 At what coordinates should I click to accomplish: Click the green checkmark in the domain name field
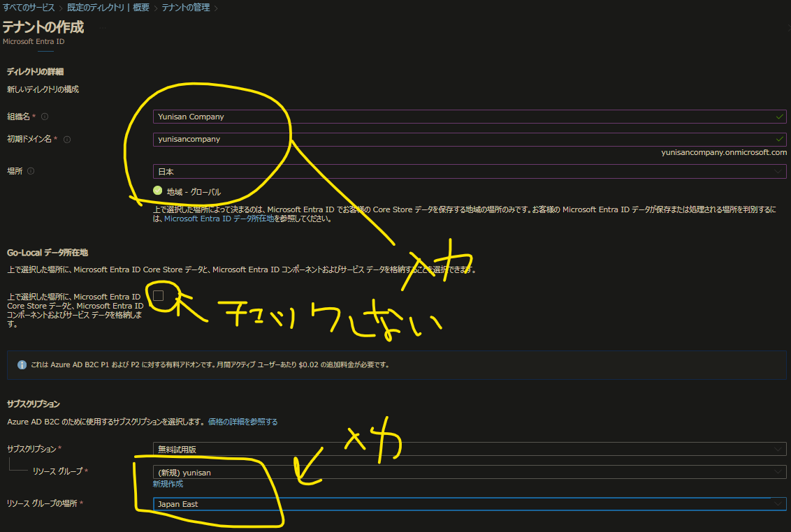[x=780, y=139]
